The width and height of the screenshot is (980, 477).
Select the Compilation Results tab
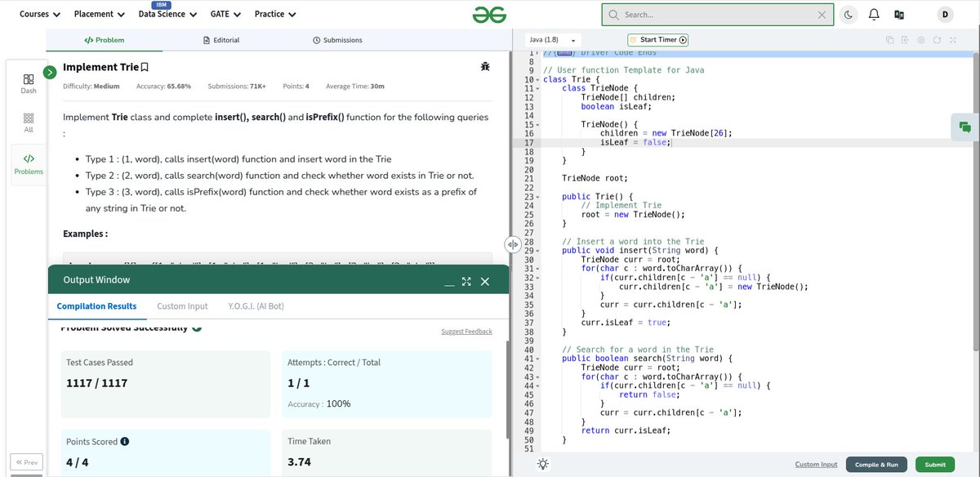tap(96, 306)
